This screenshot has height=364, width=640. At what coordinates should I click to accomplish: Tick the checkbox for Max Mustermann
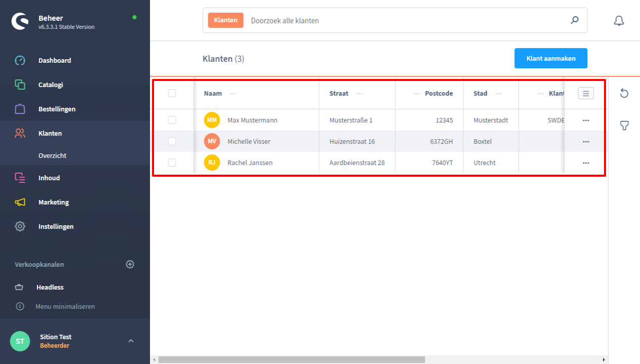172,120
